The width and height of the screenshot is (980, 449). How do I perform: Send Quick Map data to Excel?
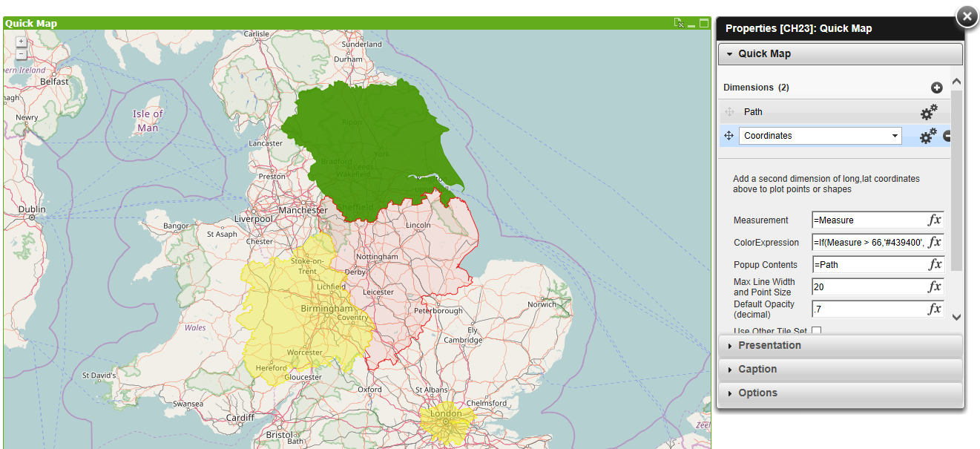coord(679,23)
